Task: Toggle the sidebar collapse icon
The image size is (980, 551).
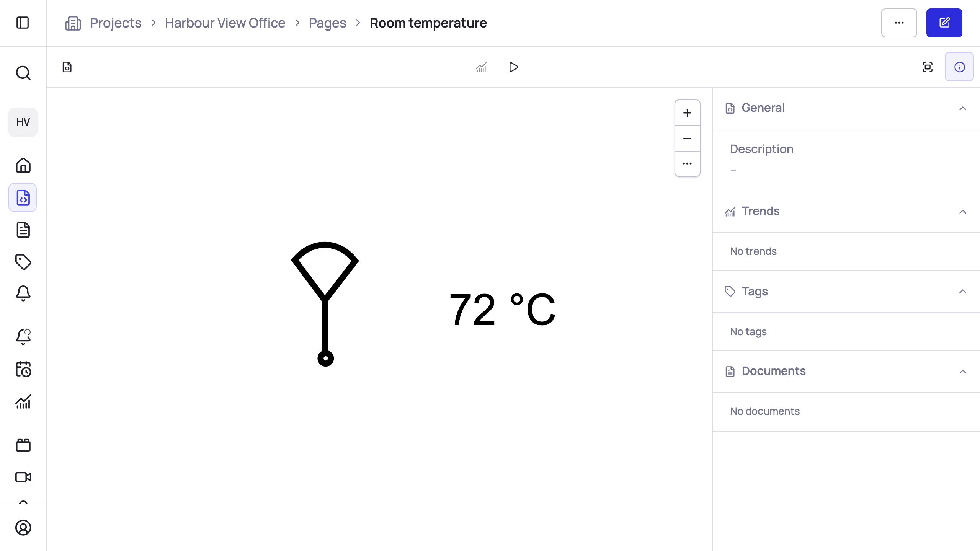Action: [23, 23]
